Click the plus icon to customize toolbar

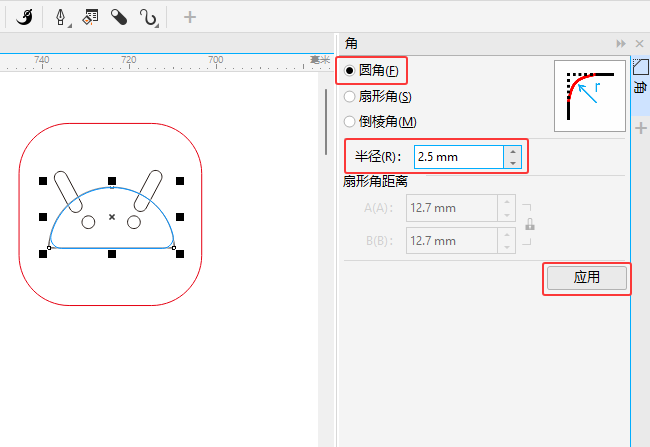click(x=190, y=17)
